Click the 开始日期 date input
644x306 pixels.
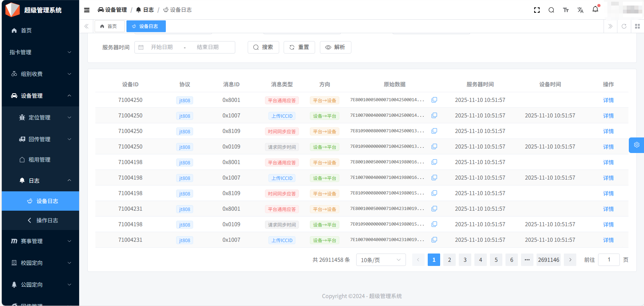162,47
